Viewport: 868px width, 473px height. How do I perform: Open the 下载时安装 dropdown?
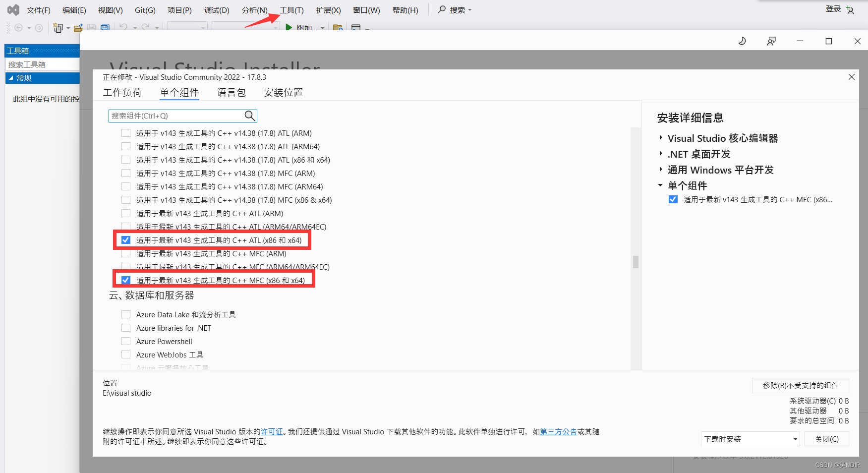click(751, 439)
